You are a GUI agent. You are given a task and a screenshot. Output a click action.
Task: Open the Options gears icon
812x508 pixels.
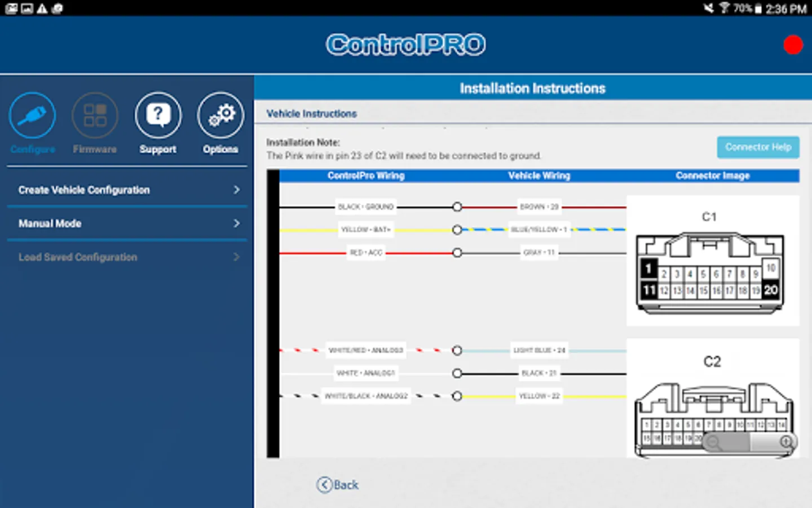coord(220,116)
